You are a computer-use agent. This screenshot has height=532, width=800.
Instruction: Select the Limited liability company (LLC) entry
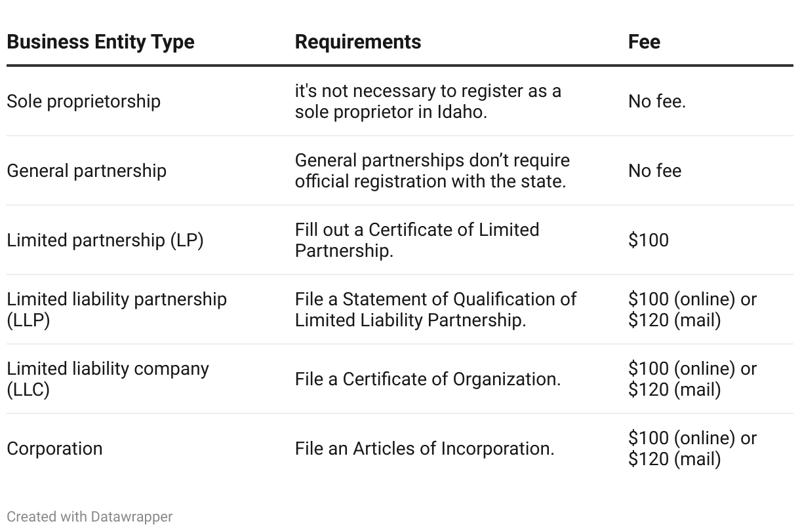pos(108,379)
